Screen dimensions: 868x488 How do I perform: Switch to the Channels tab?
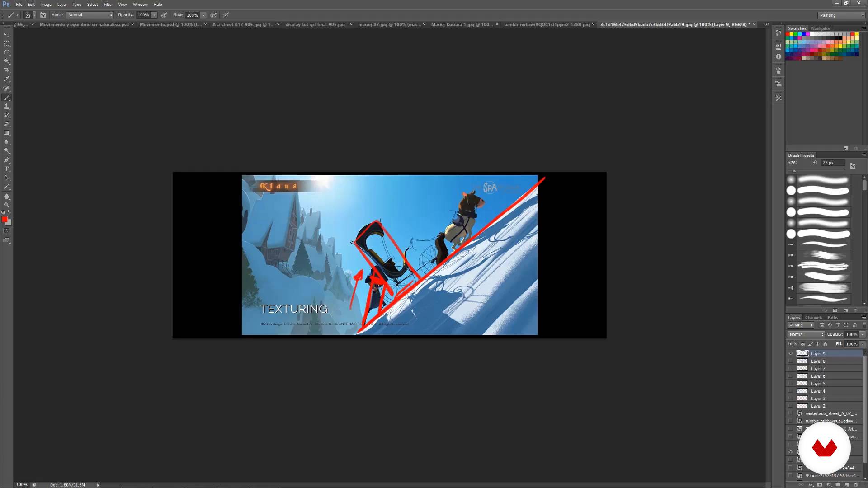pyautogui.click(x=813, y=318)
